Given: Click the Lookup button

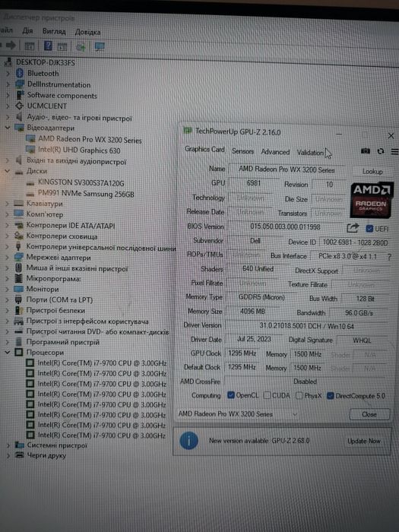Looking at the screenshot, I should click(372, 172).
